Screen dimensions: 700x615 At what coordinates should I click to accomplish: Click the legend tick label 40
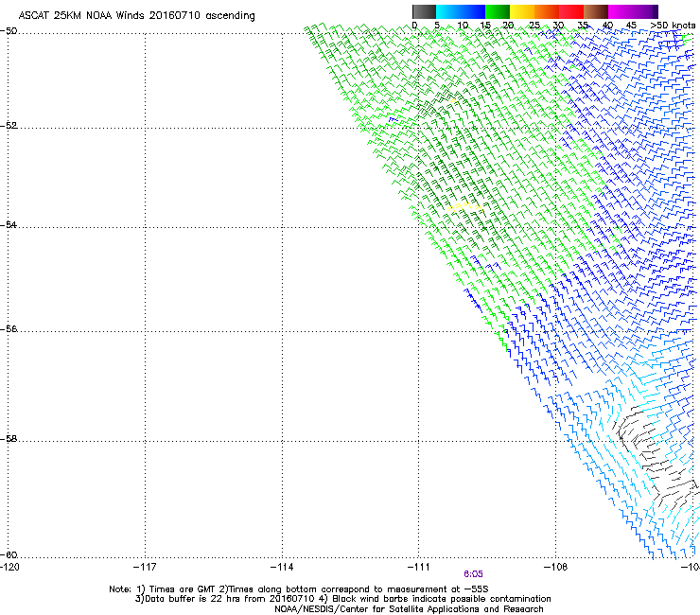coord(607,26)
